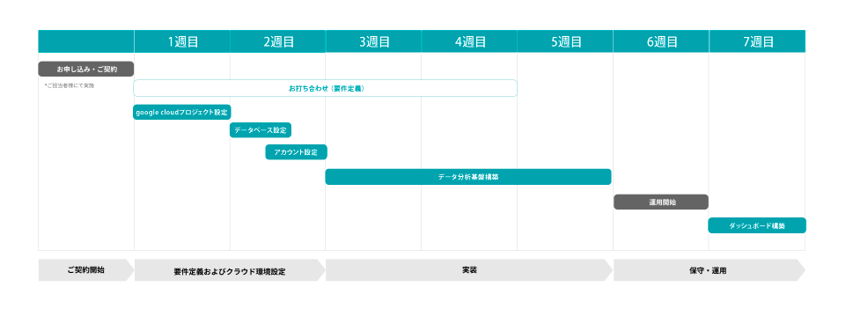868x331 pixels.
Task: Select the 3週目 week header
Action: point(373,41)
